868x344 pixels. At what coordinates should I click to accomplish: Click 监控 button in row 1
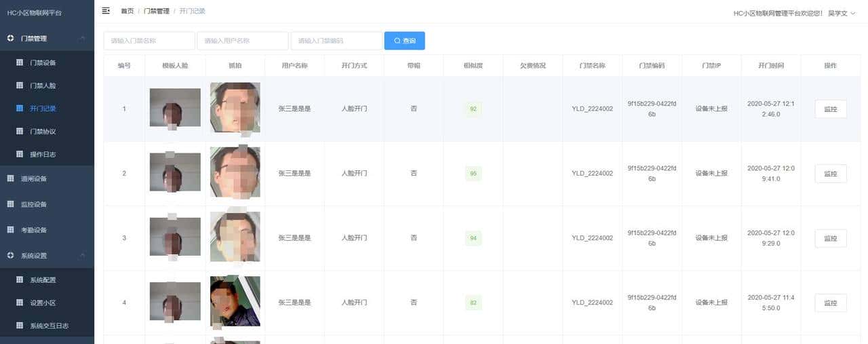click(830, 109)
